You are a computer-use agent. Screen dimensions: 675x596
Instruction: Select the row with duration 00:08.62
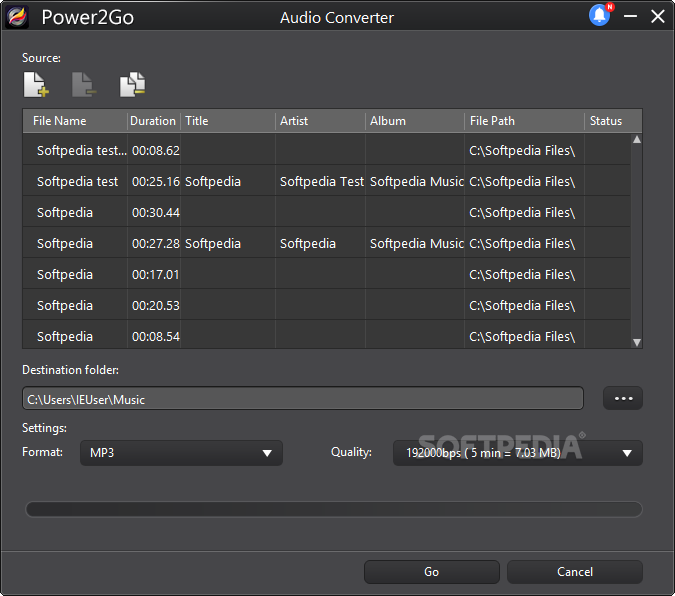click(x=327, y=150)
